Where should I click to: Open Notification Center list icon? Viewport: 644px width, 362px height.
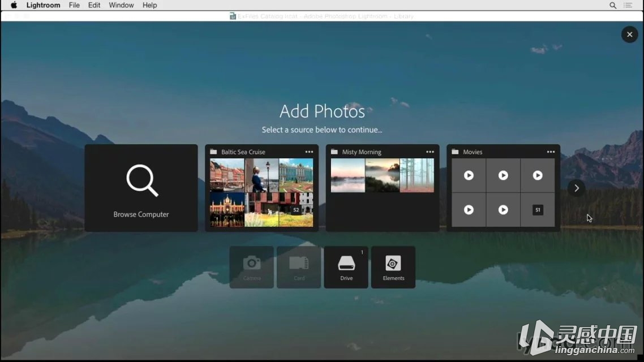coord(628,5)
